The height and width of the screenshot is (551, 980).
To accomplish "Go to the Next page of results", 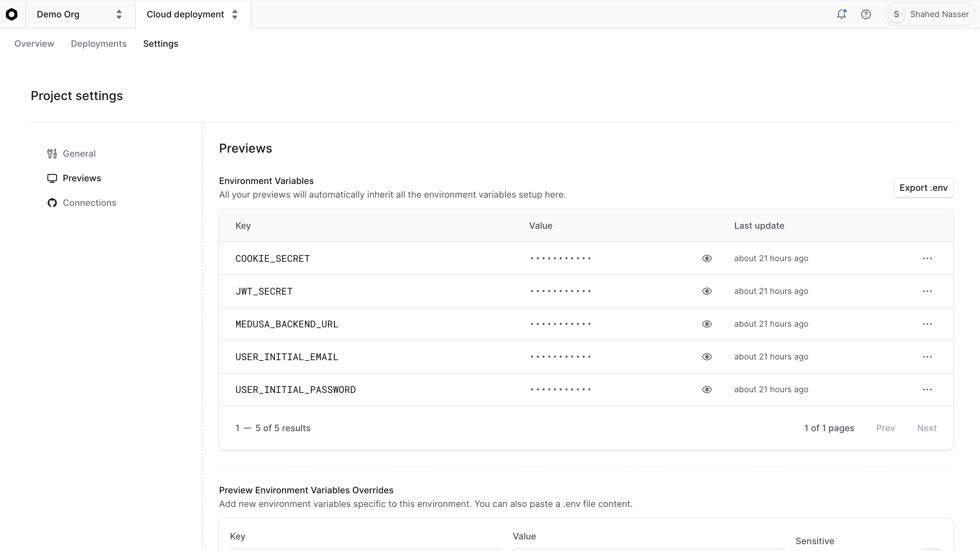I will pos(927,428).
